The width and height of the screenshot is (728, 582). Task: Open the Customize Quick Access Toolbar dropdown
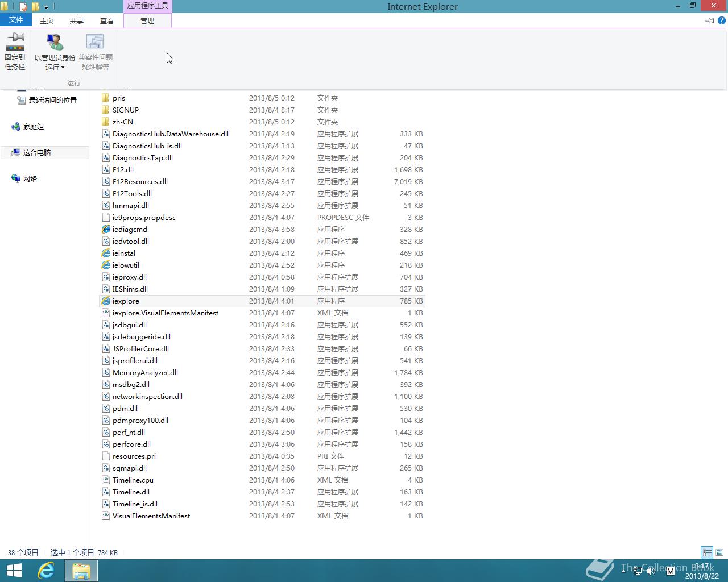point(47,7)
